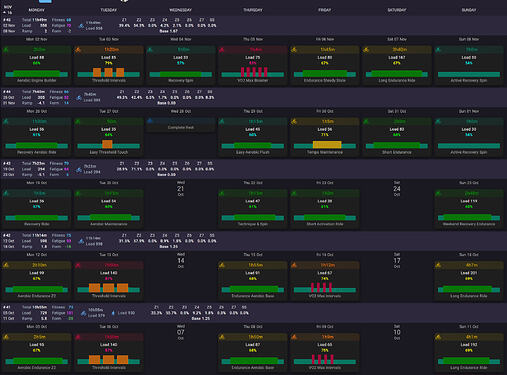Click the empty Sat 24 Oct day cell
Viewport: 507px width, 375px height.
pos(397,205)
